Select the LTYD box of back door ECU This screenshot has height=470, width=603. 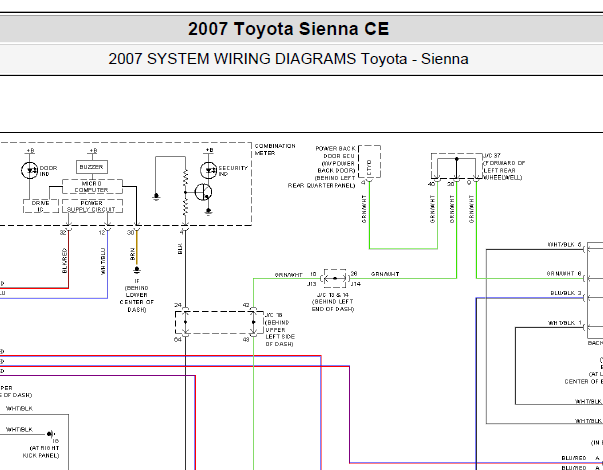click(370, 162)
